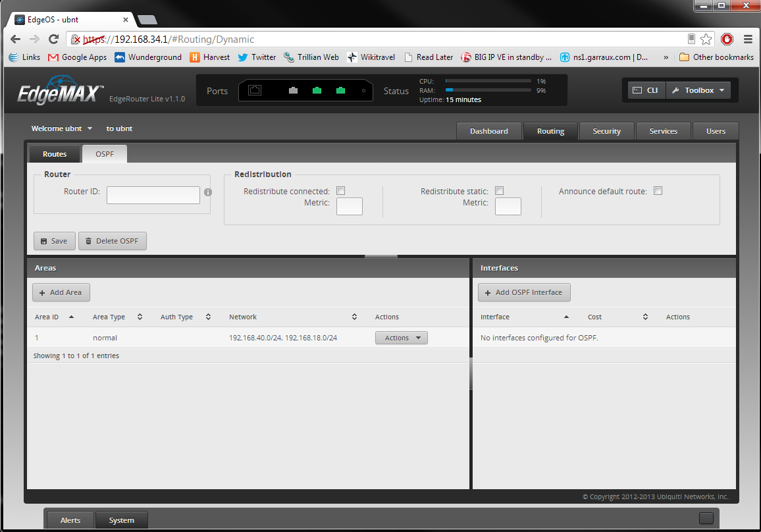Viewport: 761px width, 532px height.
Task: Click the Router ID input field
Action: click(x=153, y=195)
